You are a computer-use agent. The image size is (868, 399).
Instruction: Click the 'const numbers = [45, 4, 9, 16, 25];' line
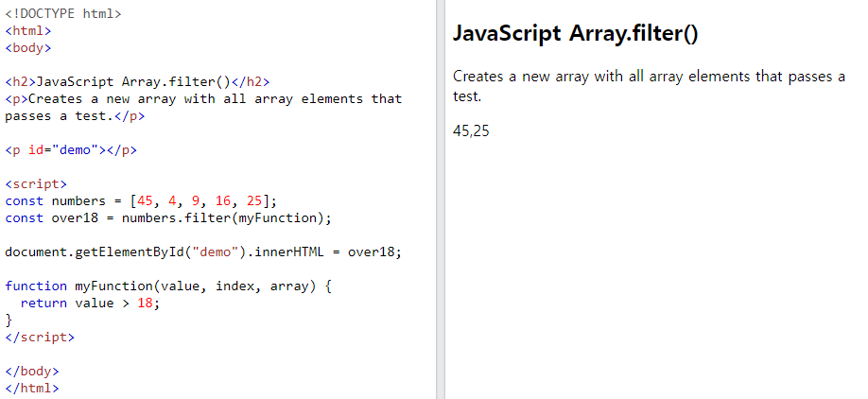click(x=141, y=200)
